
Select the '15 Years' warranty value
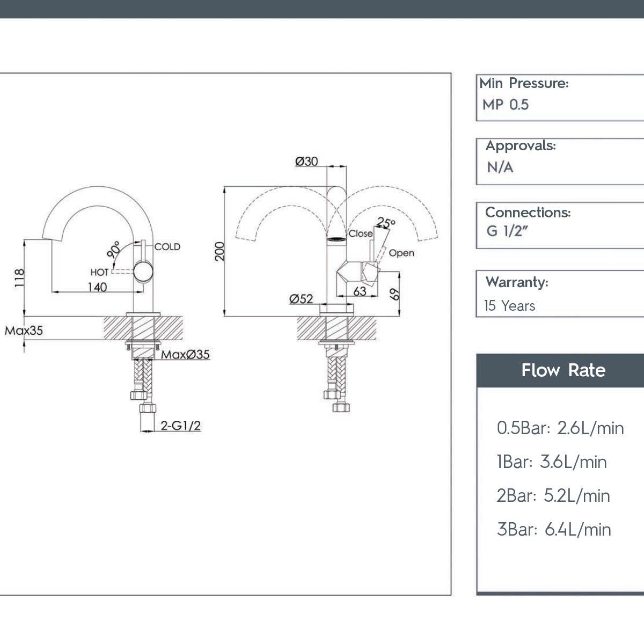tap(510, 306)
